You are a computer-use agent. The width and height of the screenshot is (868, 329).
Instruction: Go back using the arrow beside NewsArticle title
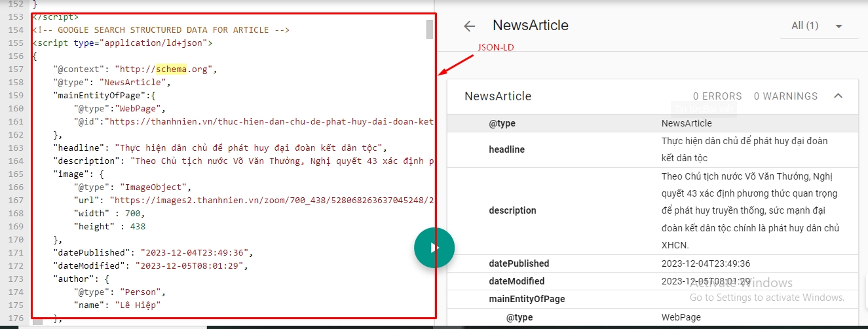(469, 26)
